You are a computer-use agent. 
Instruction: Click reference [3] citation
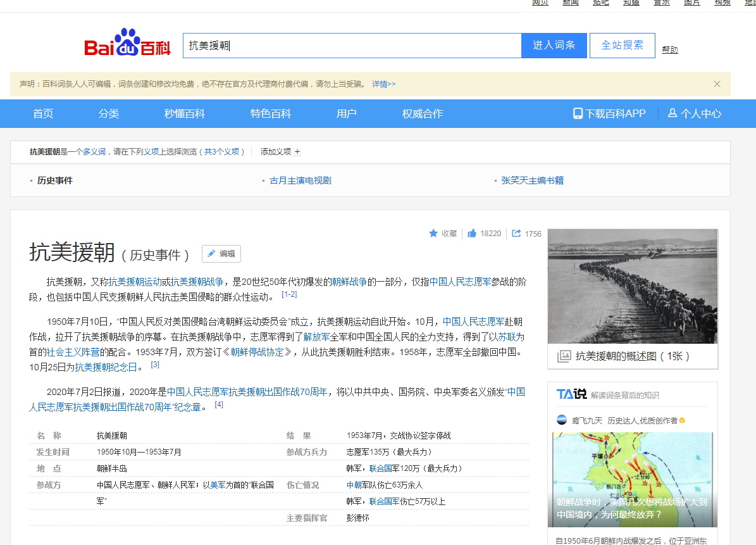(155, 365)
